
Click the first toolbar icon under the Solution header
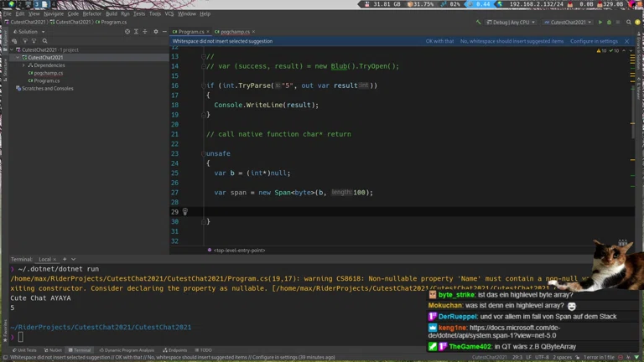[14, 41]
